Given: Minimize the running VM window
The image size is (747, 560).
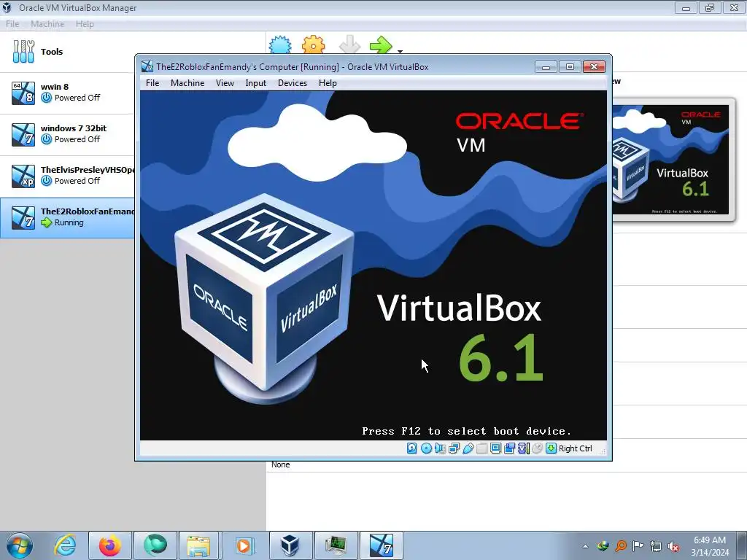Looking at the screenshot, I should (546, 67).
